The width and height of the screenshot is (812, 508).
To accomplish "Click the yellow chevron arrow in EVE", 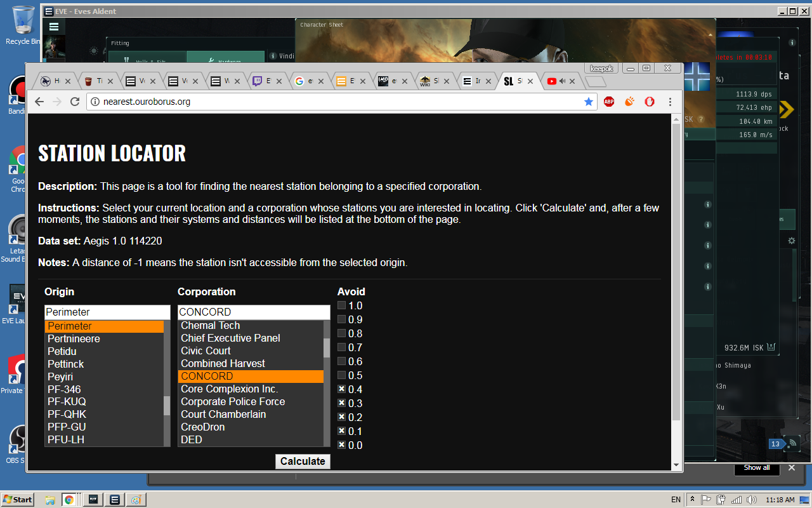I will tap(787, 109).
